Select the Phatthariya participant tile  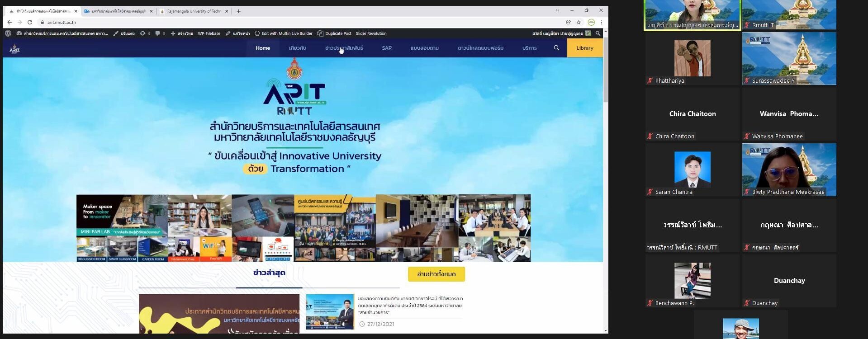tap(692, 58)
